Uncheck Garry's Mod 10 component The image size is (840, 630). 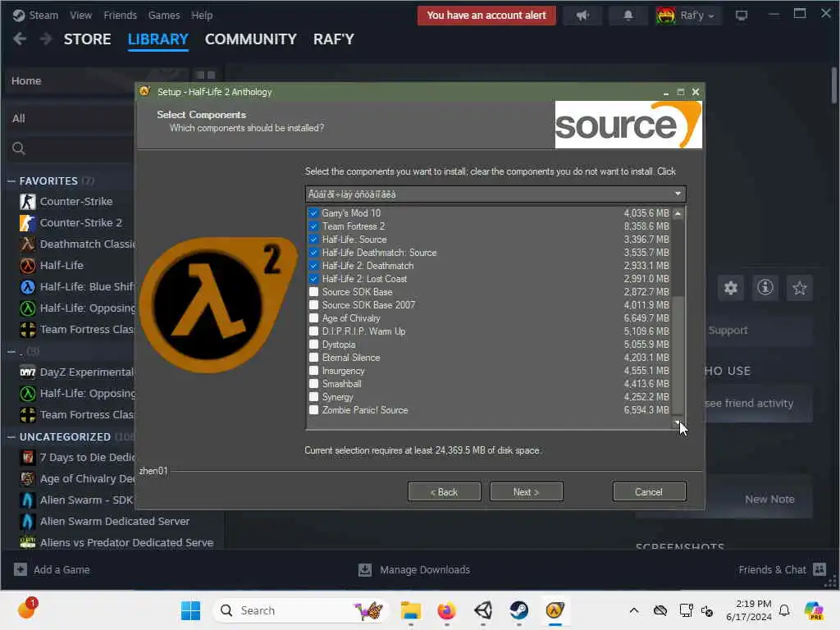click(x=314, y=213)
